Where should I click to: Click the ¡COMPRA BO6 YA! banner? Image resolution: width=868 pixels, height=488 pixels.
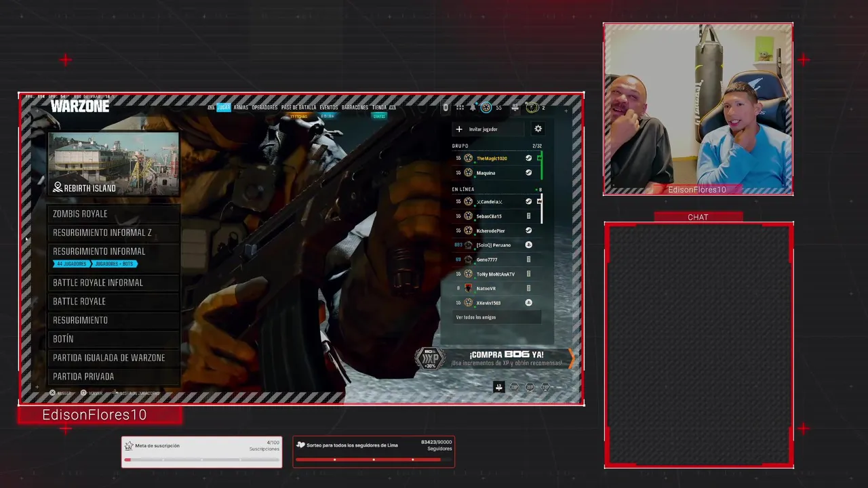point(495,358)
